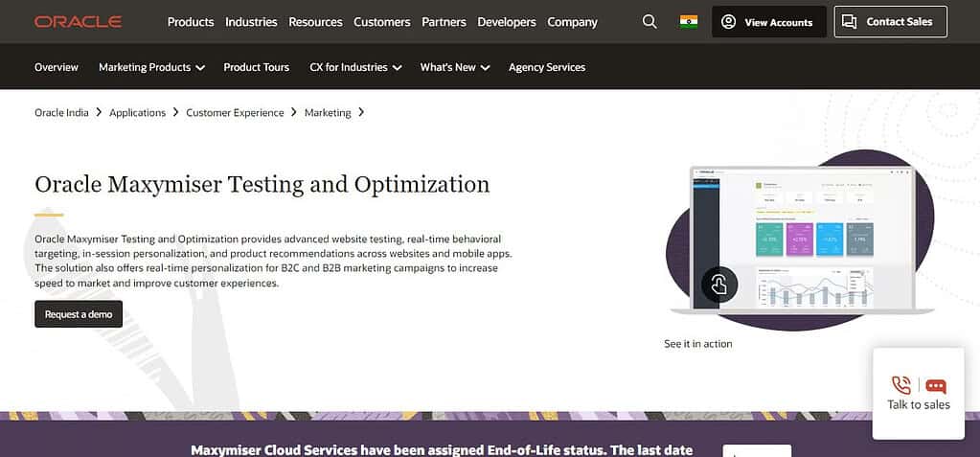Go to the Overview tab
Screen dimensions: 980x457
(x=57, y=67)
